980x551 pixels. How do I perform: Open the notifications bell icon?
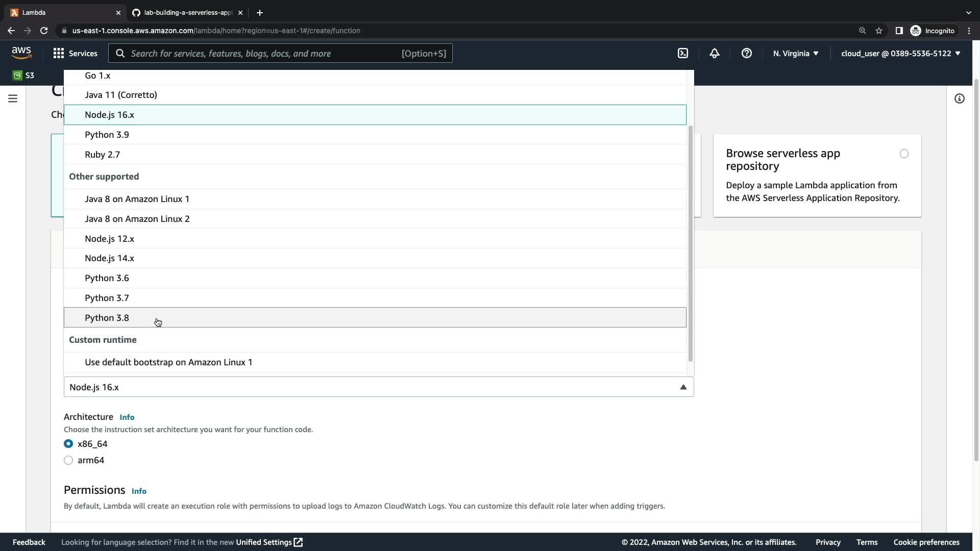click(714, 53)
